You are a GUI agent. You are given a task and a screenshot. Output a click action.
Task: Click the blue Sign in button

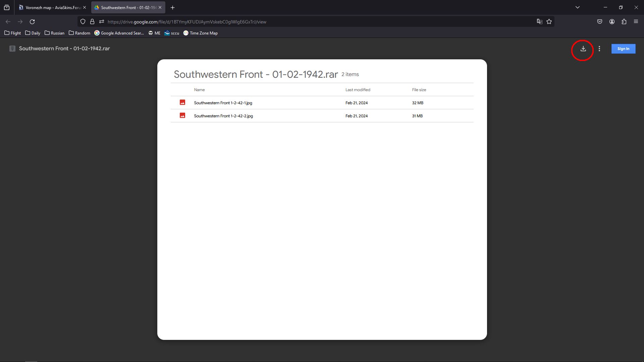tap(623, 49)
